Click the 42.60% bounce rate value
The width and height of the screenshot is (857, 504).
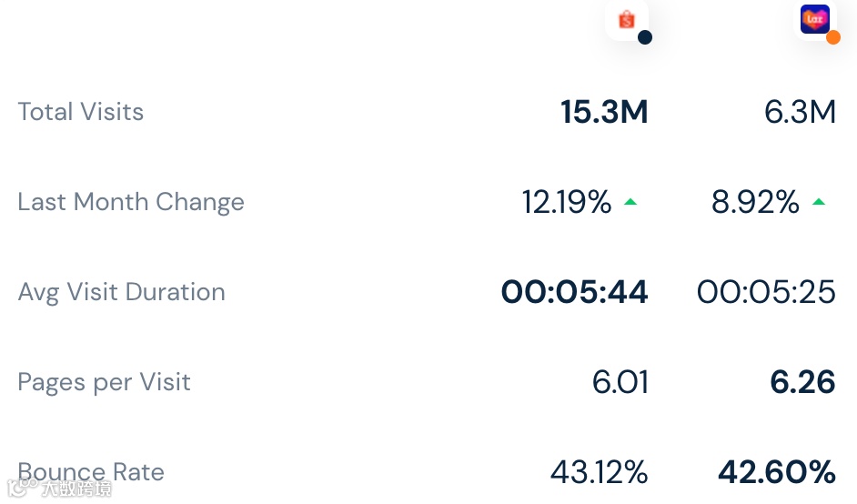[x=776, y=472]
